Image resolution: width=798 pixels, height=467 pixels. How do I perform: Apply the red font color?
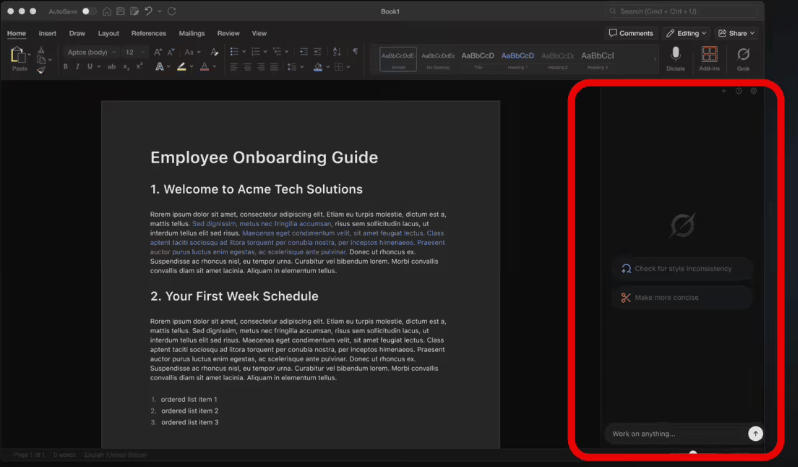(205, 67)
